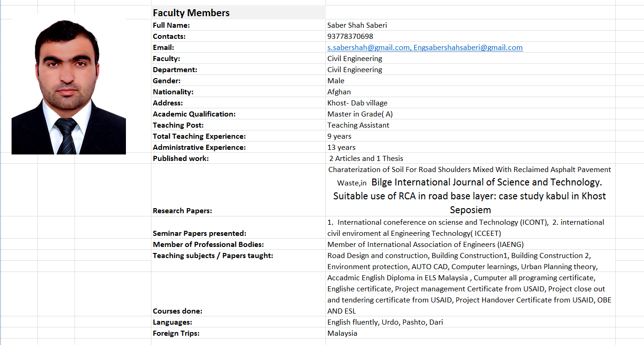Click the "Contacts:" label cell

[238, 36]
